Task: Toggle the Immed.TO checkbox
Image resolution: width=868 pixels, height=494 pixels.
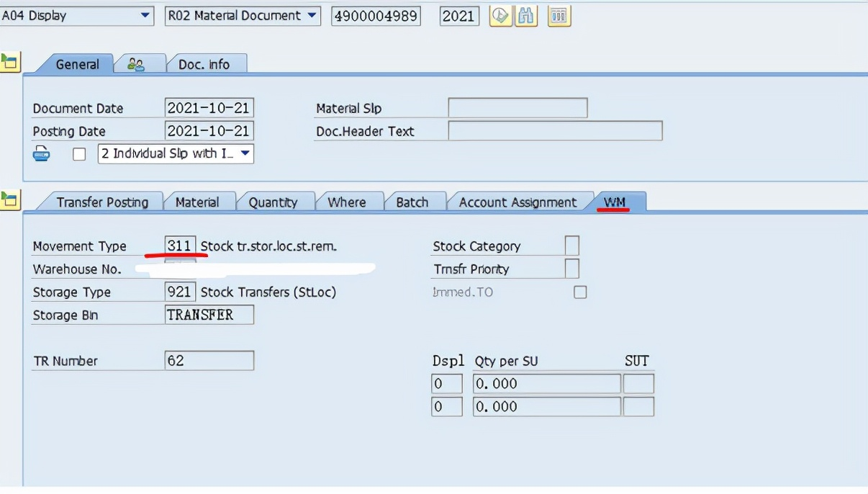Action: (x=582, y=292)
